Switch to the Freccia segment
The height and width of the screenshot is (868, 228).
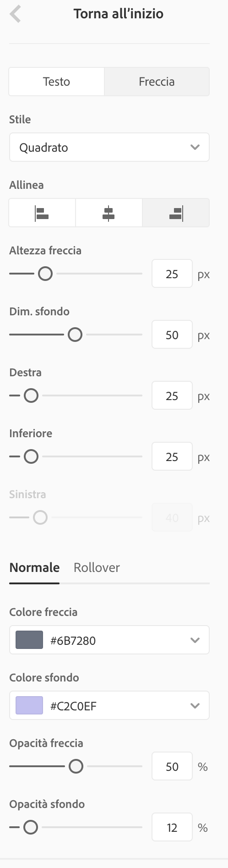coord(157,82)
